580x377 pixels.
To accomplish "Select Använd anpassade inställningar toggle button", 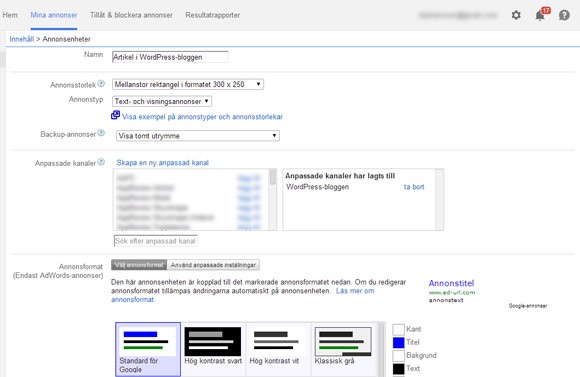I will point(213,265).
